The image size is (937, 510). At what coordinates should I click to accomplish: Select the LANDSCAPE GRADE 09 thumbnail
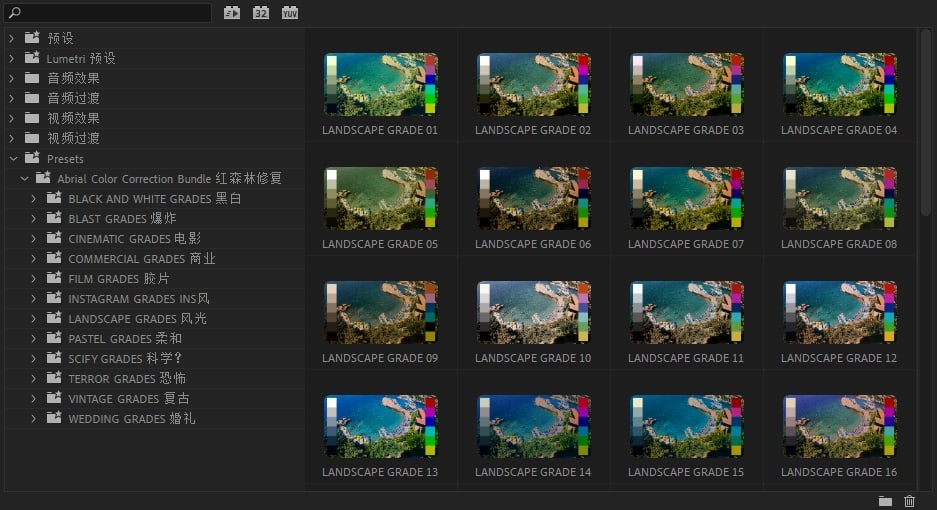tap(380, 312)
